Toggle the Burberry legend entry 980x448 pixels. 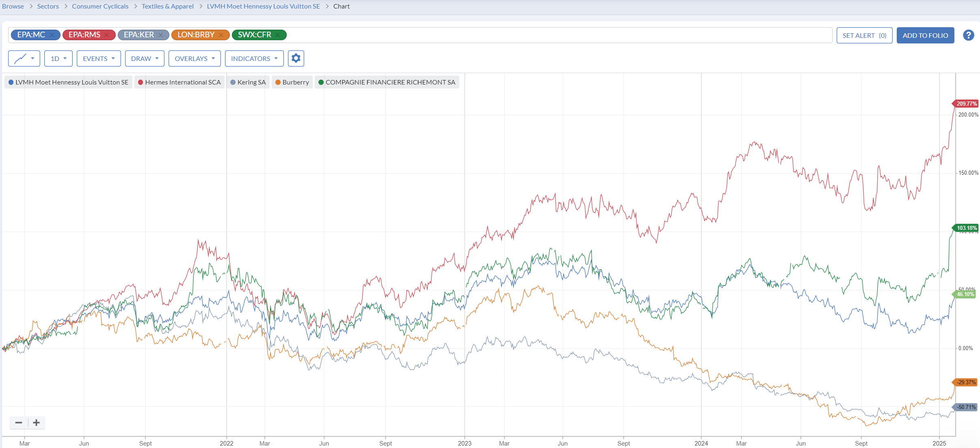pyautogui.click(x=292, y=82)
